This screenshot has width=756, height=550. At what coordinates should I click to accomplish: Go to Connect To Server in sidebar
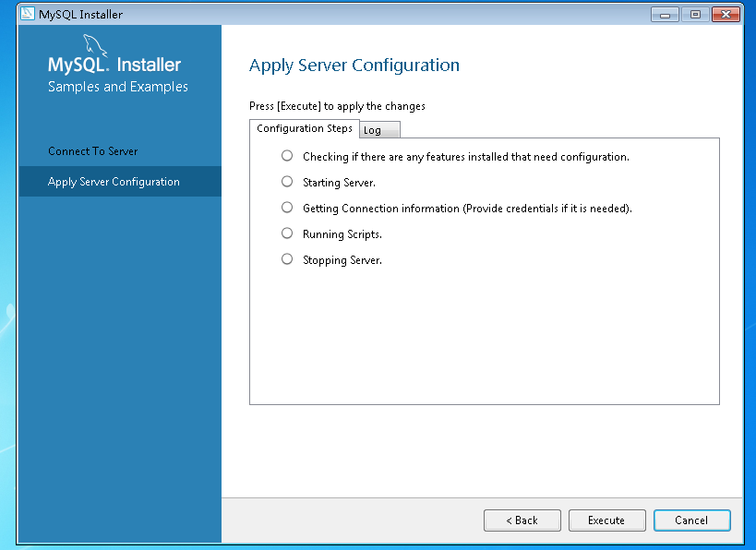click(x=92, y=151)
